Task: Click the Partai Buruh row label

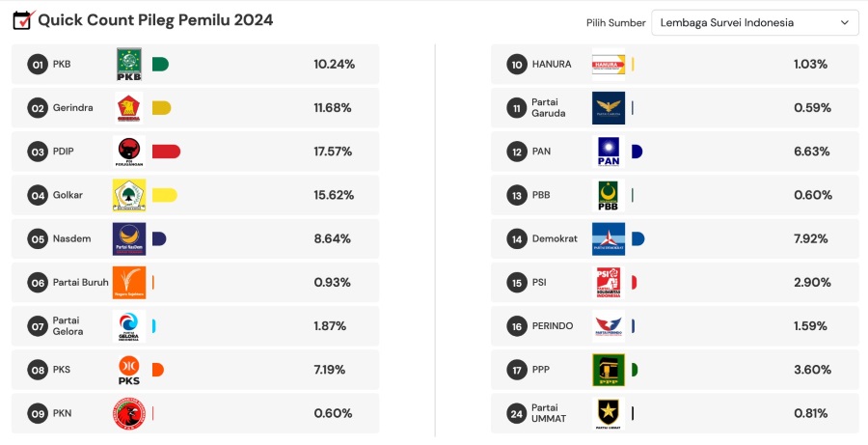Action: tap(81, 283)
